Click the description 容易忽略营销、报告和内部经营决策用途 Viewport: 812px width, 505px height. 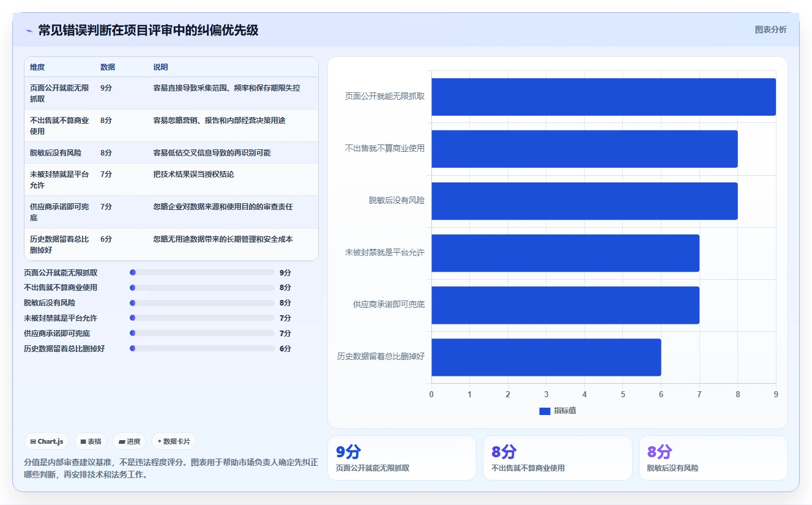219,121
